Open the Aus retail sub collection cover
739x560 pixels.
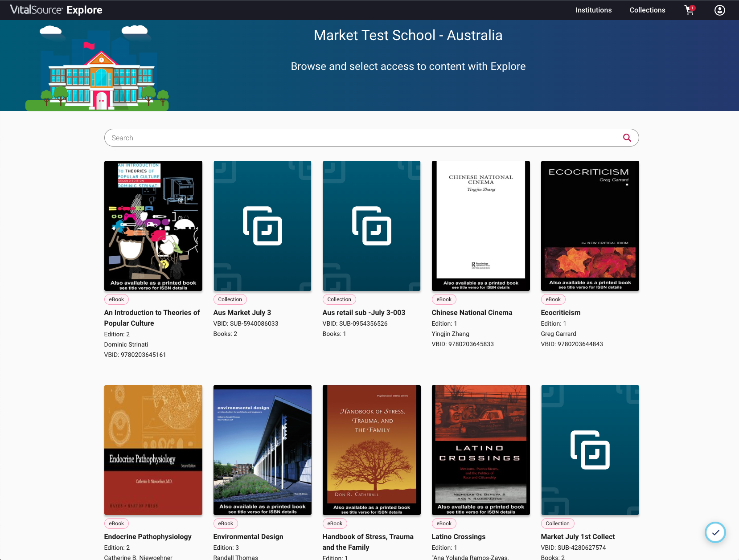[372, 226]
